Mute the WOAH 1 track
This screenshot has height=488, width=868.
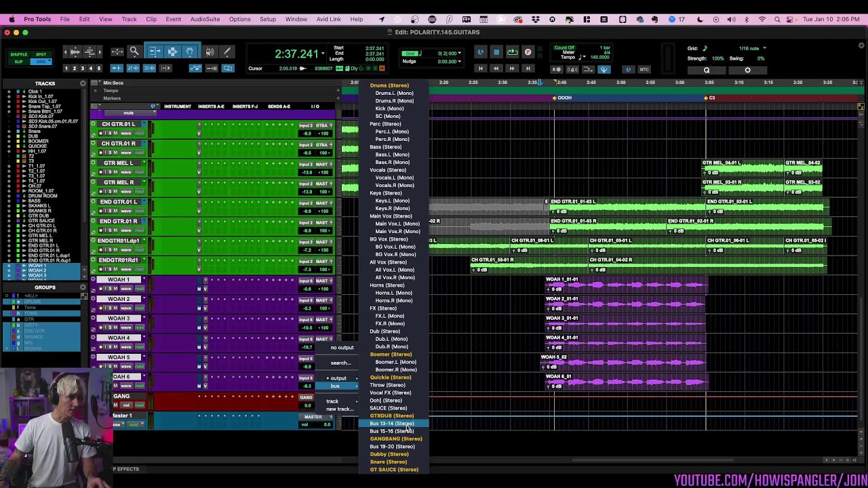114,289
